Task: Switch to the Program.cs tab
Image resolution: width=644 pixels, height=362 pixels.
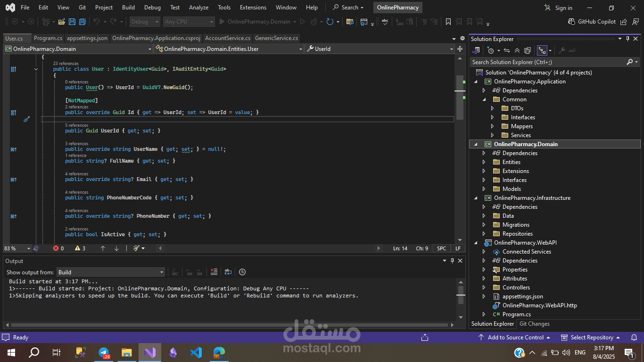Action: (48, 38)
